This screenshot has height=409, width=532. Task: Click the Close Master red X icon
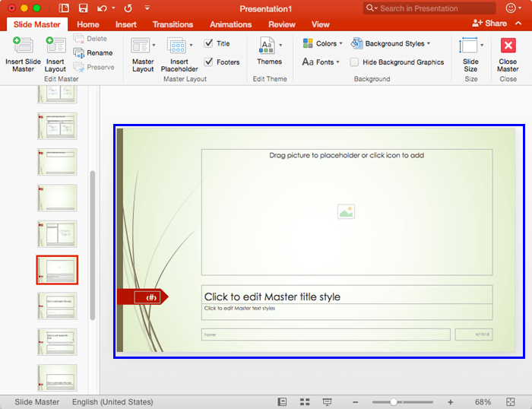[508, 46]
